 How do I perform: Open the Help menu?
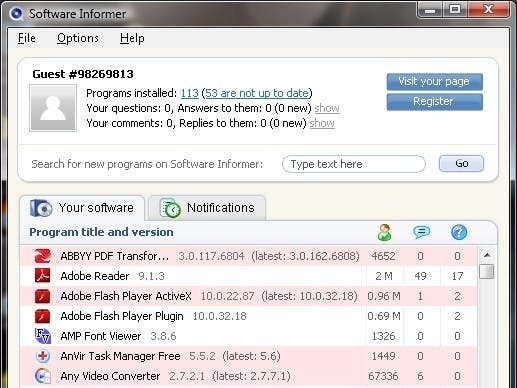(x=132, y=38)
